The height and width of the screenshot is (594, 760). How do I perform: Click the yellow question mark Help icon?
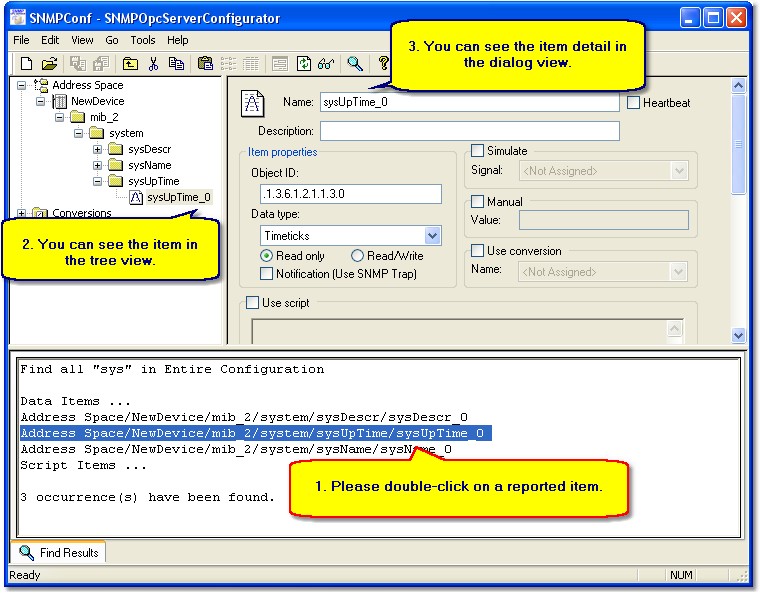coord(383,63)
